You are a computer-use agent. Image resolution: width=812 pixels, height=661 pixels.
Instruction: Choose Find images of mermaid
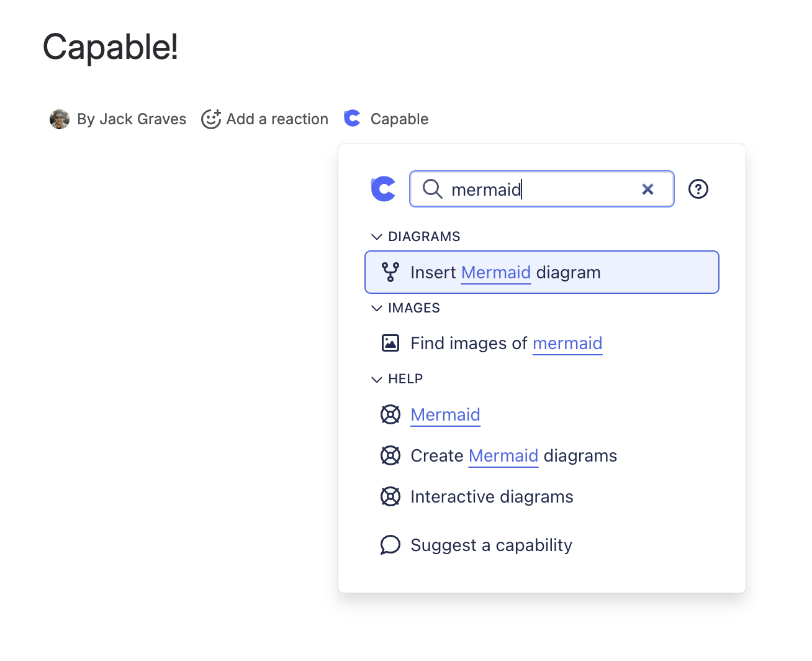pyautogui.click(x=506, y=343)
